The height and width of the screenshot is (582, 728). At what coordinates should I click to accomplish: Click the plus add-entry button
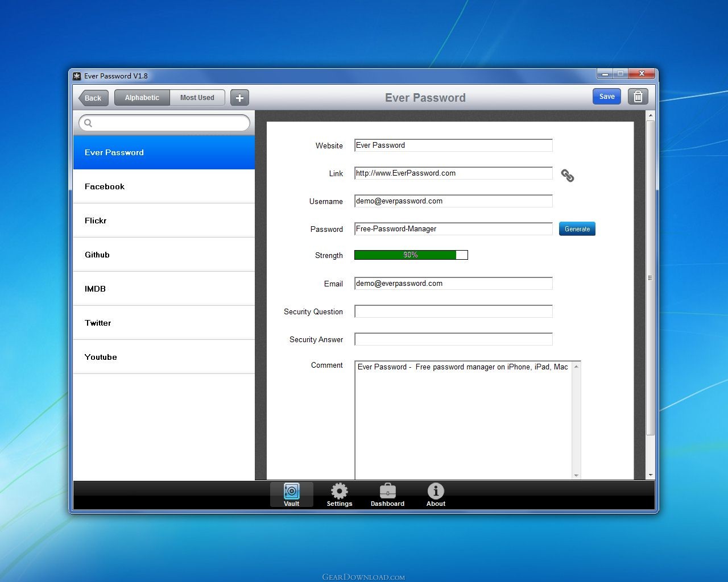(239, 98)
